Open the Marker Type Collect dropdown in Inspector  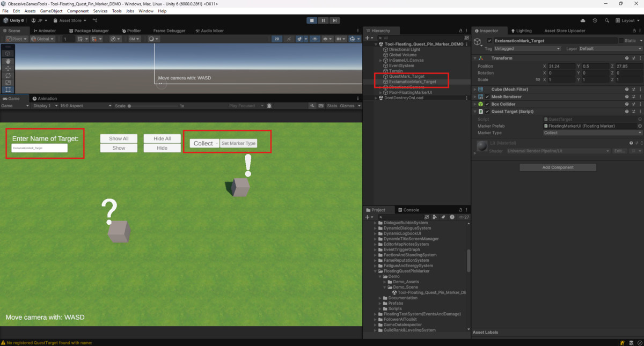(x=592, y=132)
